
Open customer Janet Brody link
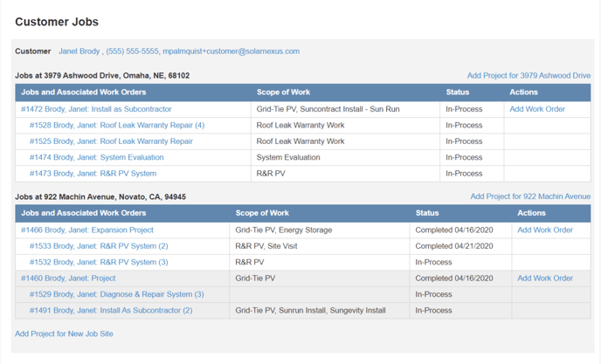click(x=79, y=52)
